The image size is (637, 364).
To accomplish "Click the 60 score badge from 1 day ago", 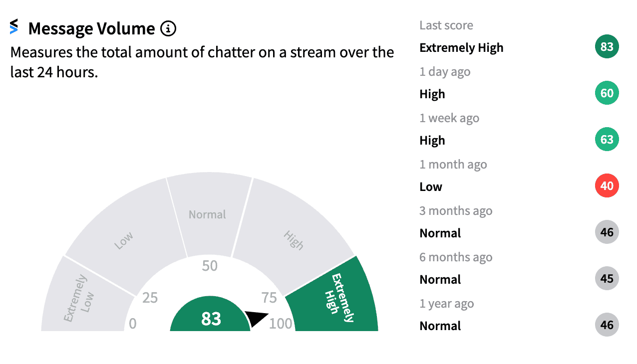I will 607,94.
